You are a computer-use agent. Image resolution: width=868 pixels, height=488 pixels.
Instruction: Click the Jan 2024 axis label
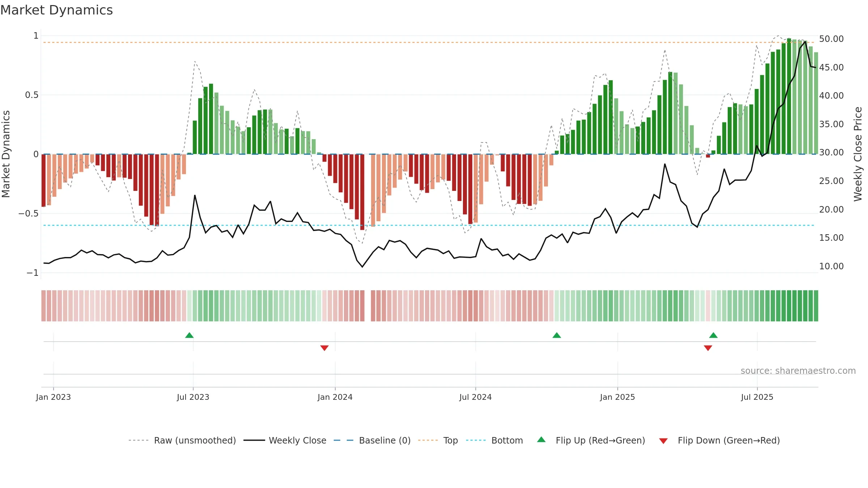pyautogui.click(x=335, y=397)
